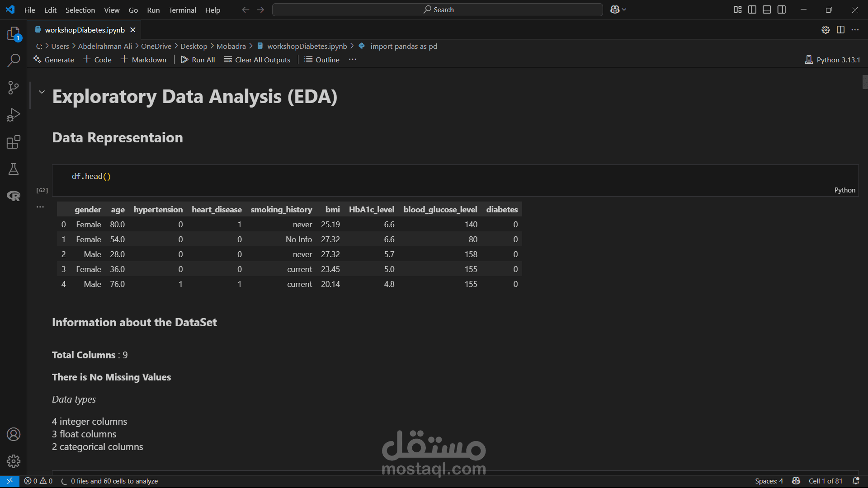Clear All Outputs of notebook
Viewport: 868px width, 488px height.
pyautogui.click(x=257, y=60)
